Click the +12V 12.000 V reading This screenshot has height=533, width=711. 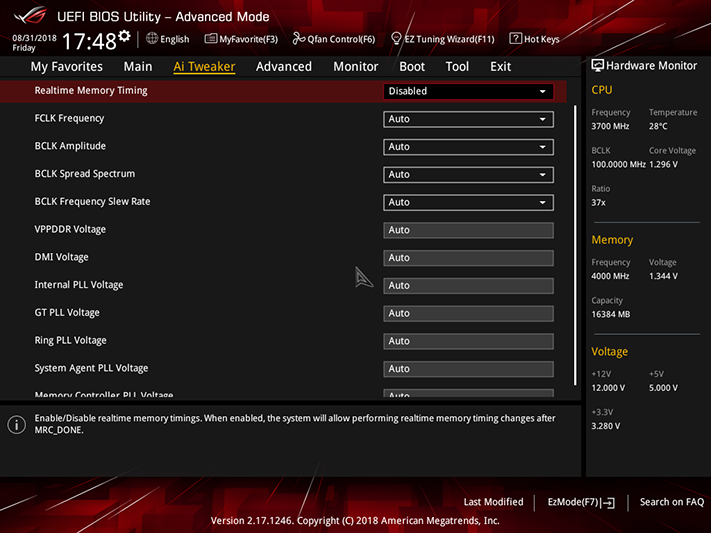pyautogui.click(x=608, y=388)
